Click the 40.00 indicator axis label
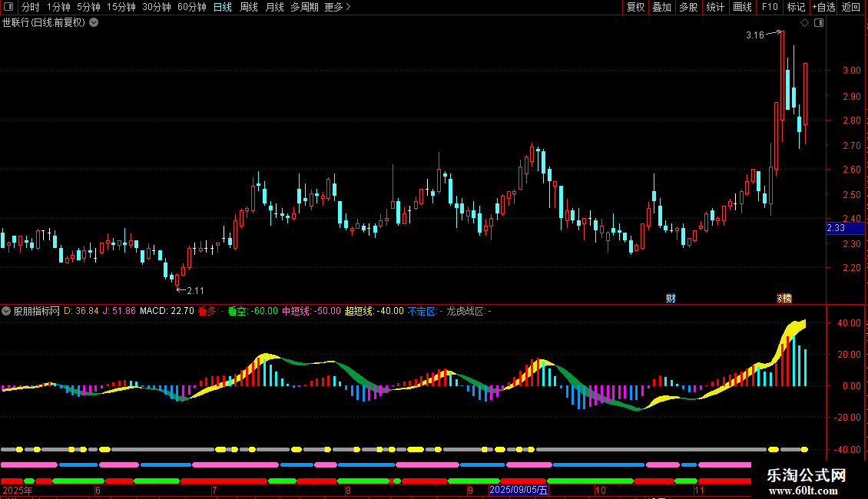The height and width of the screenshot is (499, 868). coord(849,323)
